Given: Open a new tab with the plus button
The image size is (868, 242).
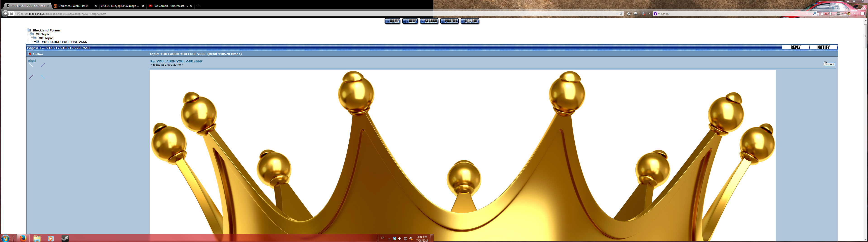Looking at the screenshot, I should point(198,6).
